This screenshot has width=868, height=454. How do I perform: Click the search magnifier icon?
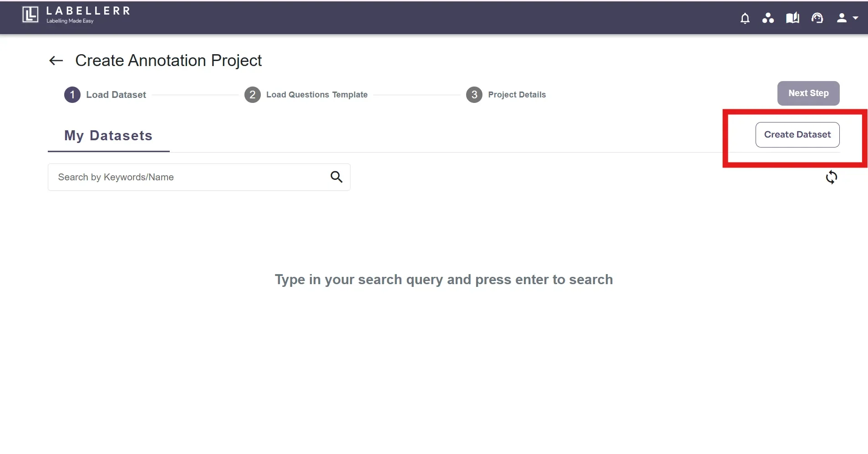click(336, 177)
